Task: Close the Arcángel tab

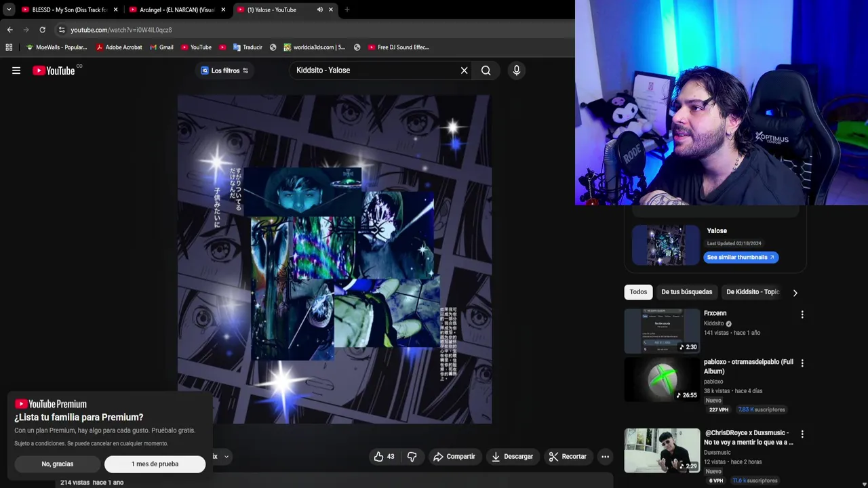Action: (223, 9)
